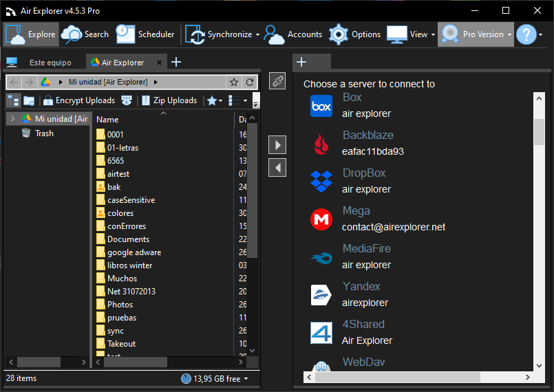This screenshot has height=392, width=554.
Task: Open the Options gear
Action: (354, 34)
